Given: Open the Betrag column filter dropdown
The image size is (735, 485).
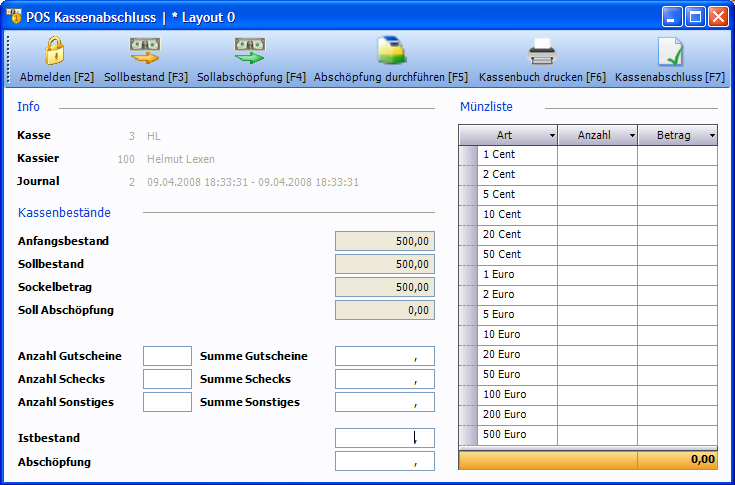Looking at the screenshot, I should click(712, 136).
